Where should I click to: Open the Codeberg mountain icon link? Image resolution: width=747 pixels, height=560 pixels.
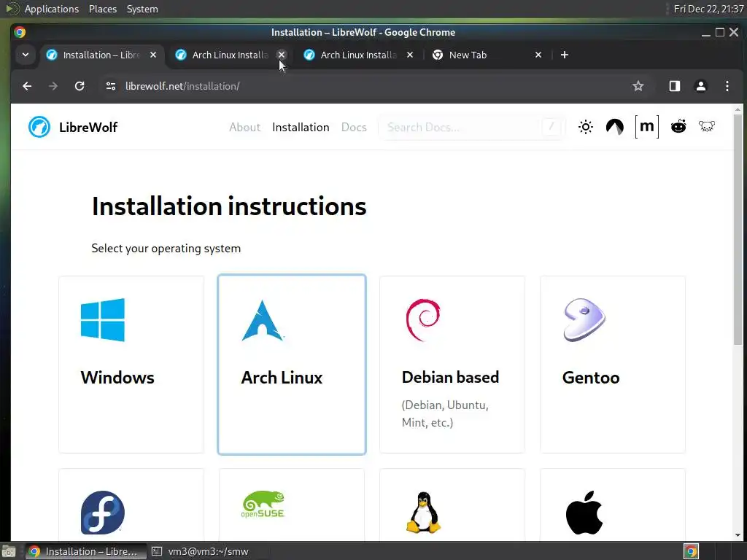pyautogui.click(x=614, y=127)
